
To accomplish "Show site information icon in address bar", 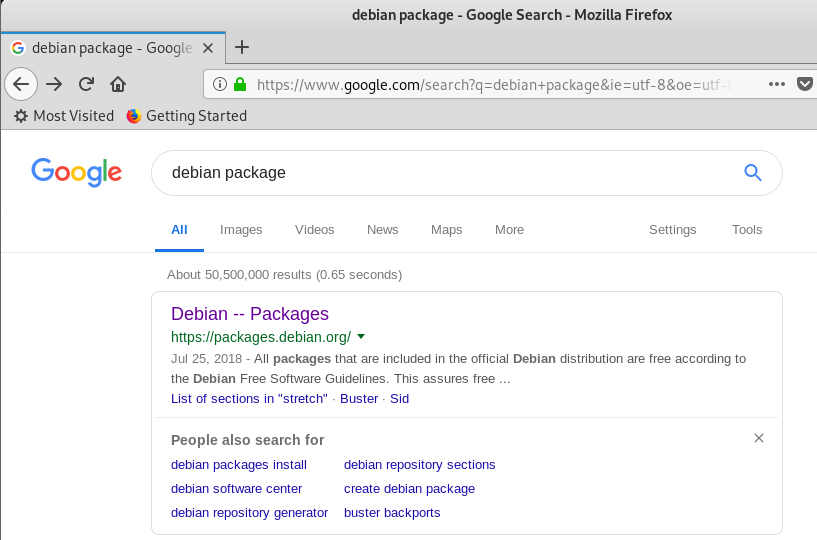I will pyautogui.click(x=220, y=84).
